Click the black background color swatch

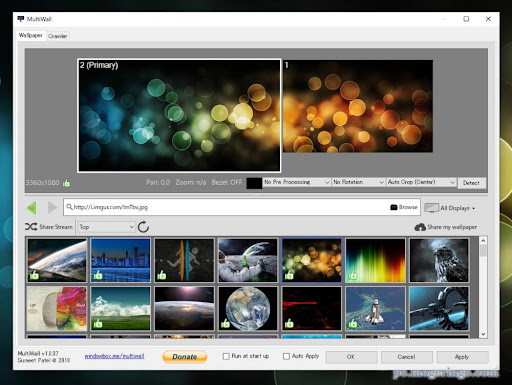click(254, 183)
